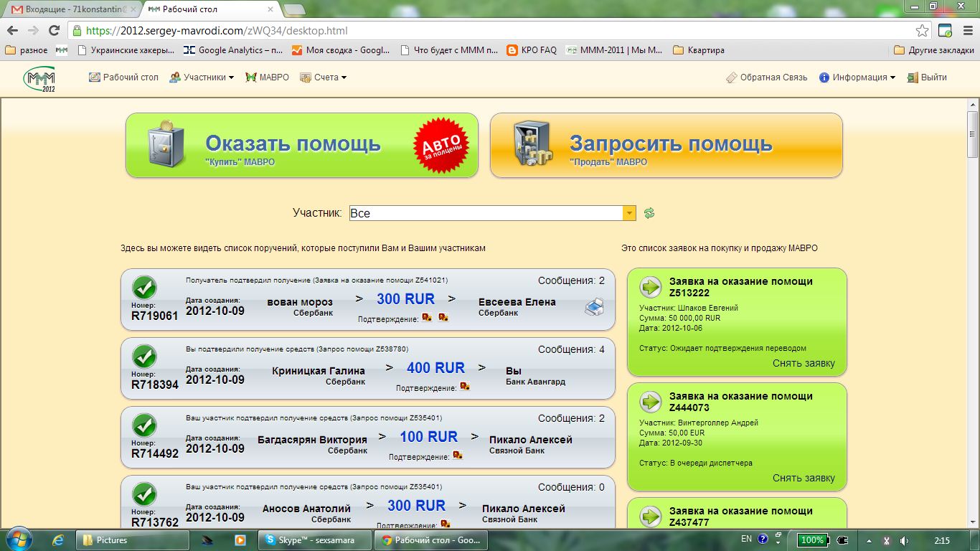Click printer icon on order R719061
The width and height of the screenshot is (980, 551).
tap(595, 307)
